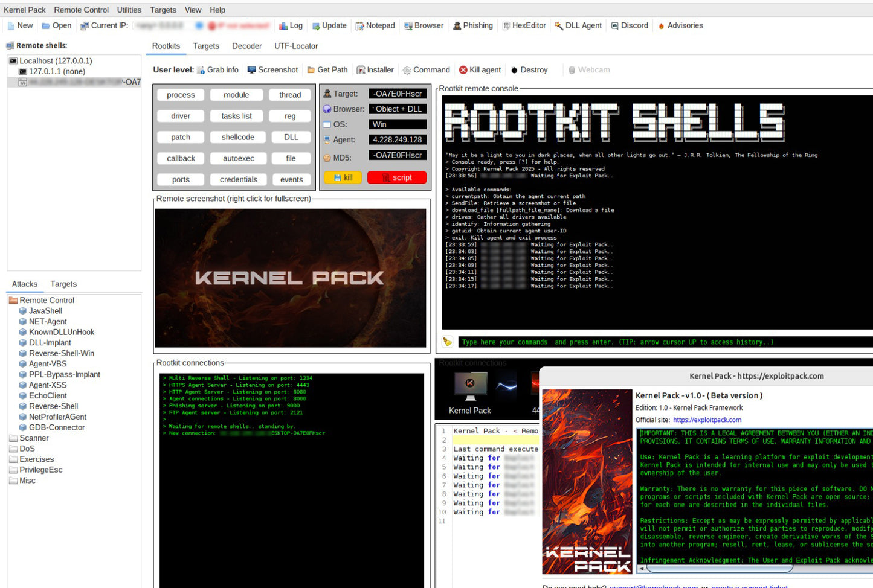This screenshot has height=588, width=873.
Task: Click the remote console command input field
Action: (665, 342)
